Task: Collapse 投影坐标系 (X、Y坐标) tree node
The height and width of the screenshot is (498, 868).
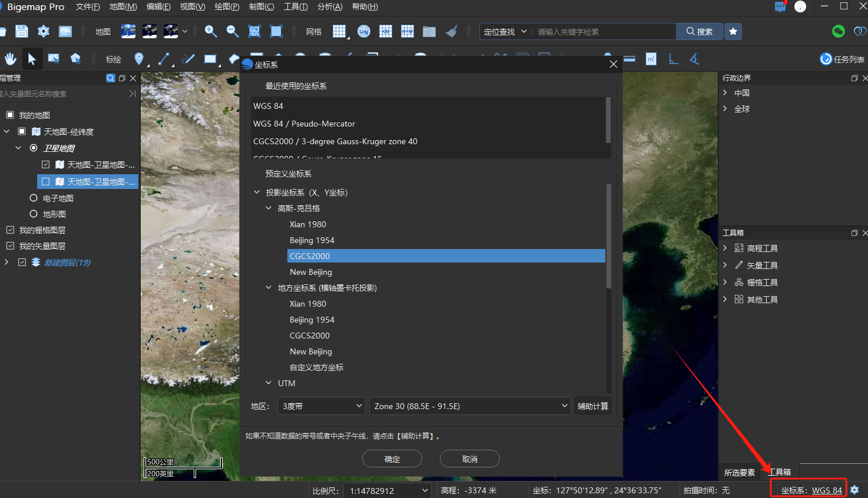Action: pyautogui.click(x=257, y=192)
